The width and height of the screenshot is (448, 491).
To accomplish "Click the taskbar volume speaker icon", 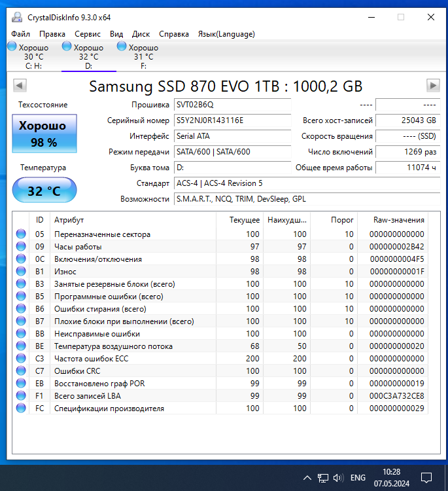I will 338,477.
